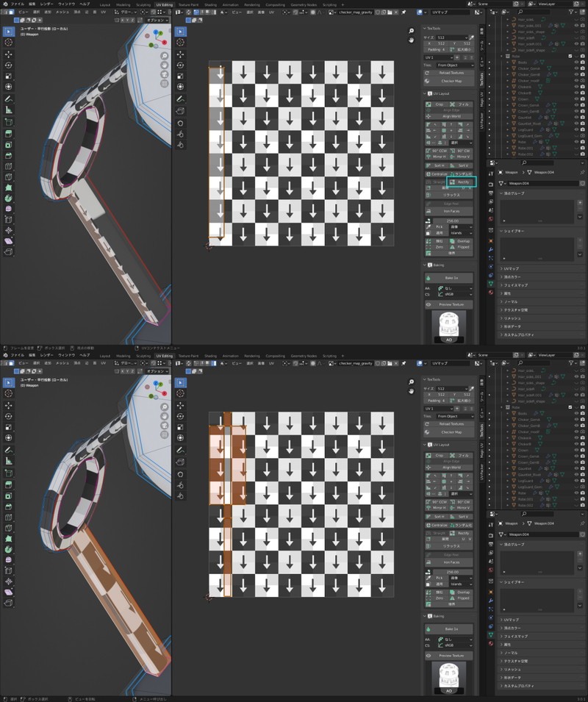Screen dimensions: 588x702
Task: Open Modifier wrench tab in lower Properties editor
Action: tap(491, 601)
